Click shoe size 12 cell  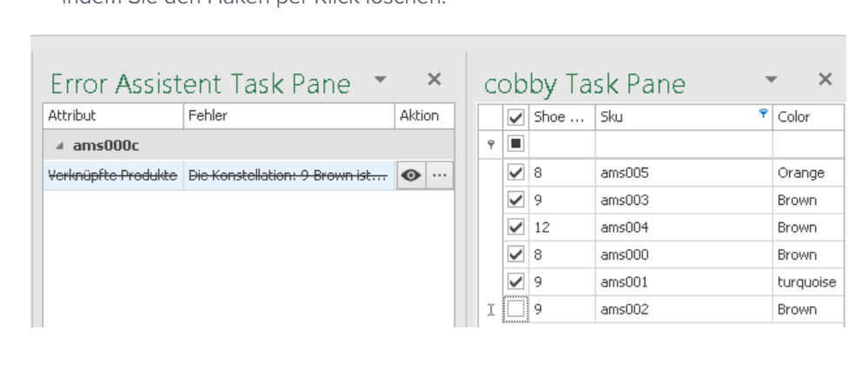click(x=562, y=227)
